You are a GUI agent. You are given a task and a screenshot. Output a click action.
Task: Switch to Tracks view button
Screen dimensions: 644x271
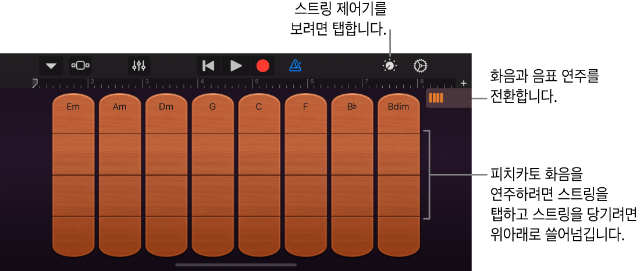point(80,66)
